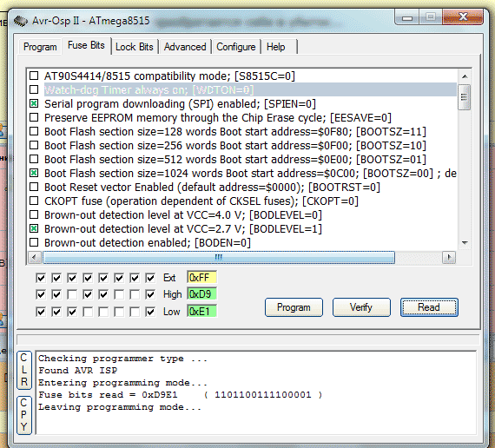495x448 pixels.
Task: Click the Avr-Osp II chip icon in title bar
Action: click(21, 21)
